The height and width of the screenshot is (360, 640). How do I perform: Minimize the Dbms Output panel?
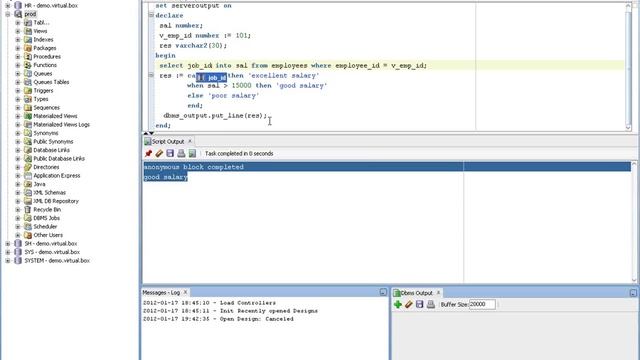pyautogui.click(x=633, y=293)
